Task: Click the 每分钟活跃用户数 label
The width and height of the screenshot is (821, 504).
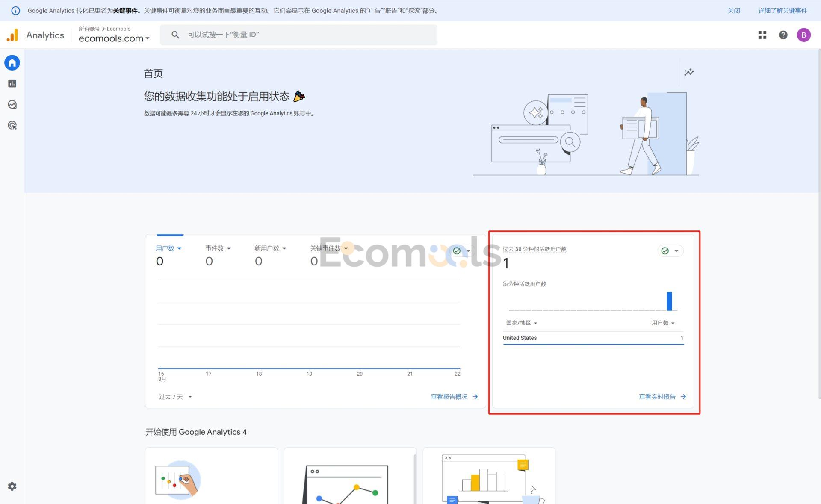Action: coord(524,284)
